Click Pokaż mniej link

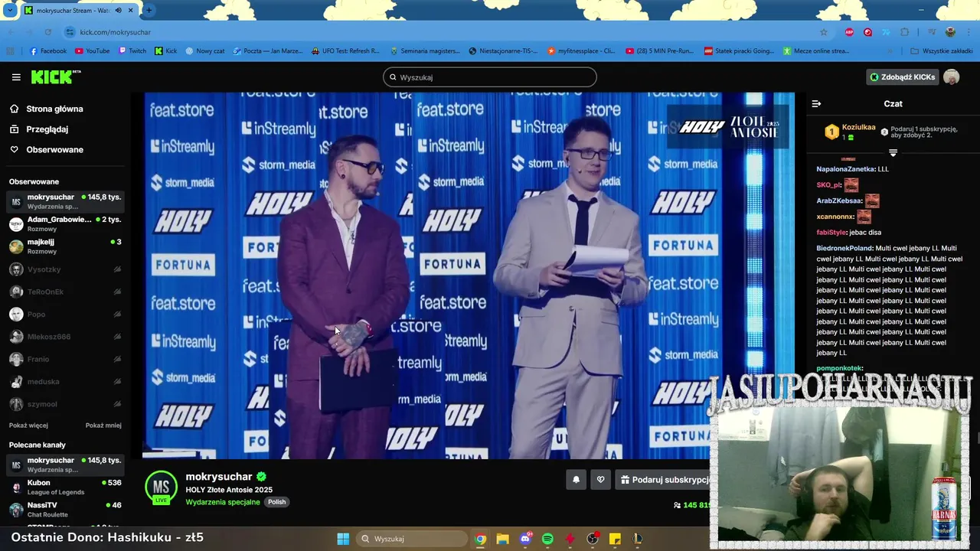(x=103, y=425)
